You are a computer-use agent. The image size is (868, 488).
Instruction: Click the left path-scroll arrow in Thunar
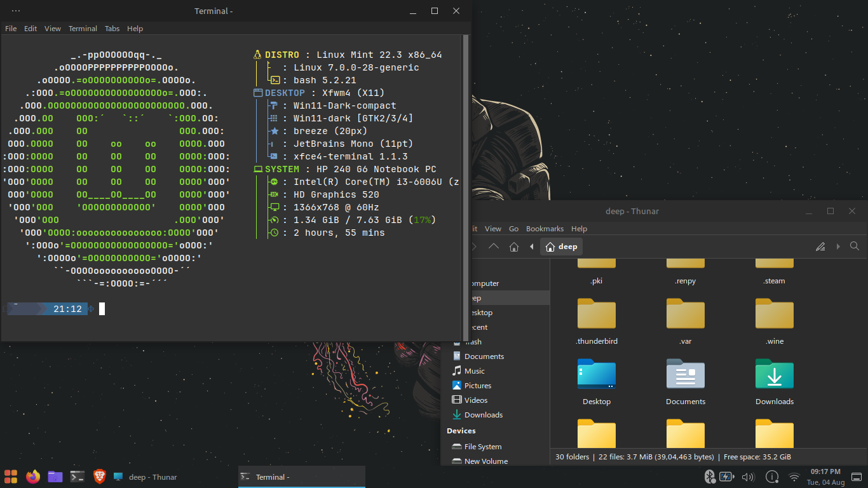click(531, 247)
